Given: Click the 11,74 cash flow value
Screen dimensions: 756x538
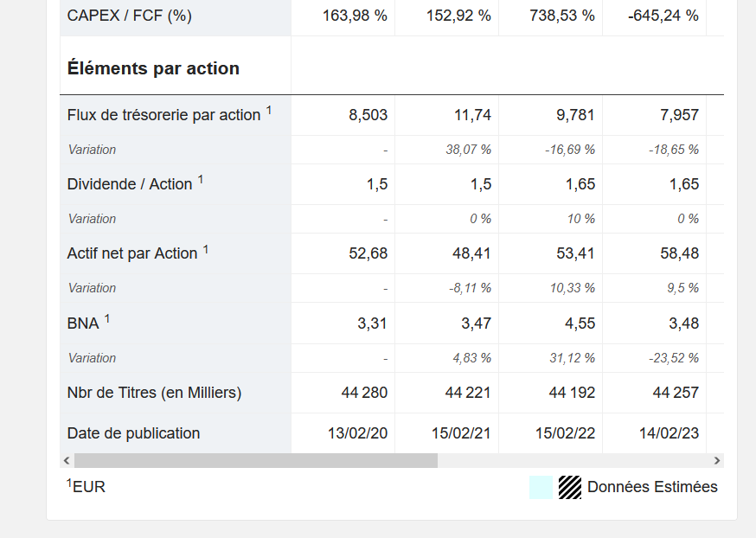Looking at the screenshot, I should (x=472, y=115).
